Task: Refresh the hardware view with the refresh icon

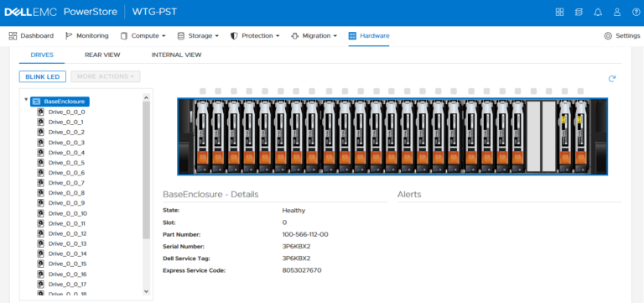Action: click(612, 79)
